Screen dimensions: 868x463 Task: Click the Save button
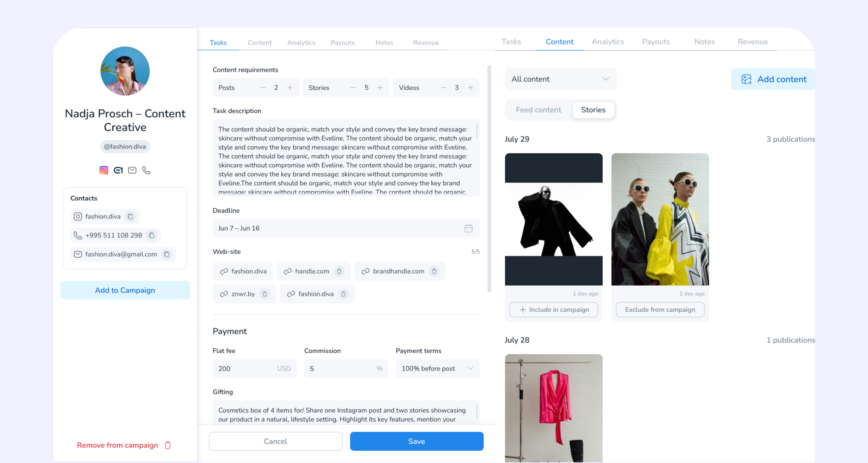coord(417,441)
